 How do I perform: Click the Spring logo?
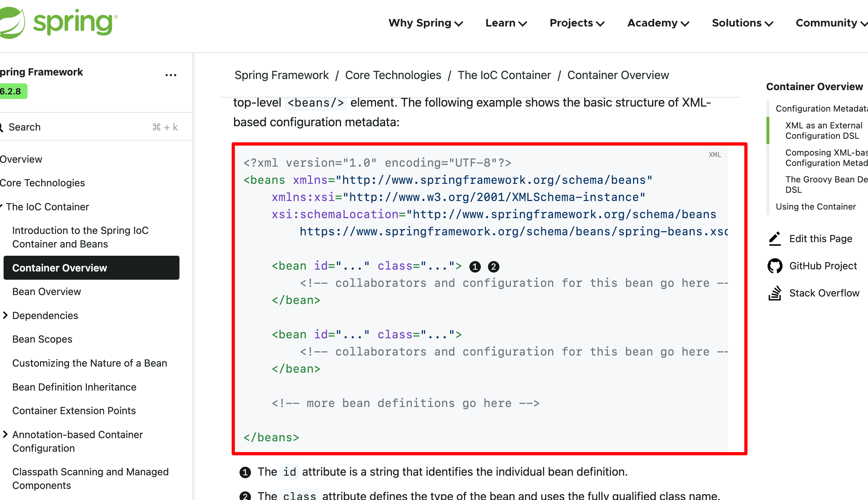click(58, 23)
